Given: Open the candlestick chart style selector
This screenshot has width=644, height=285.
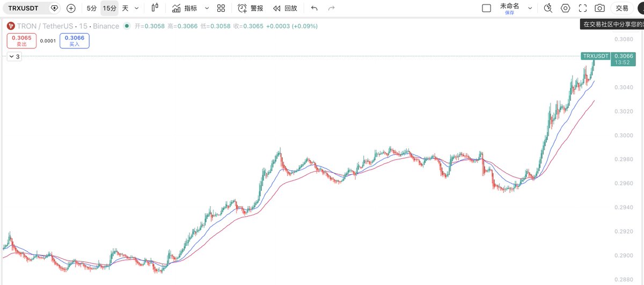Looking at the screenshot, I should pyautogui.click(x=155, y=8).
